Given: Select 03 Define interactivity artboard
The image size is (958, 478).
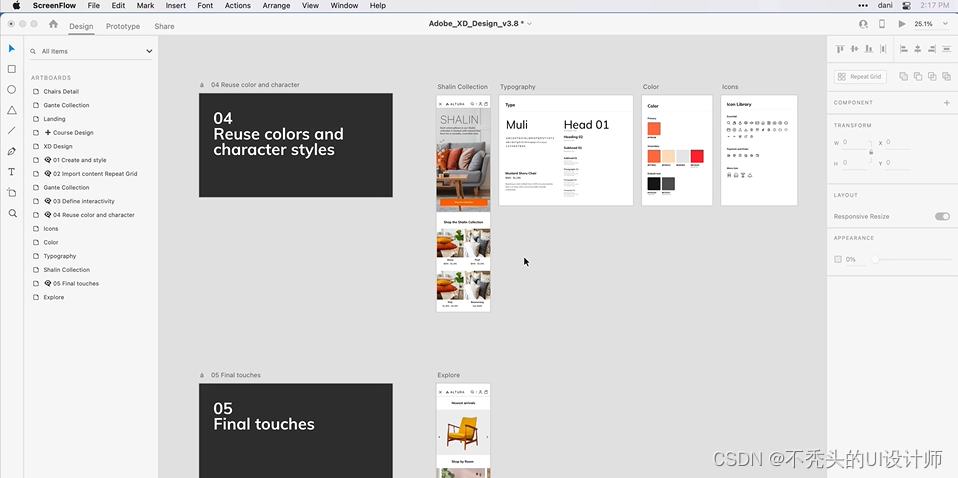Looking at the screenshot, I should pos(84,201).
